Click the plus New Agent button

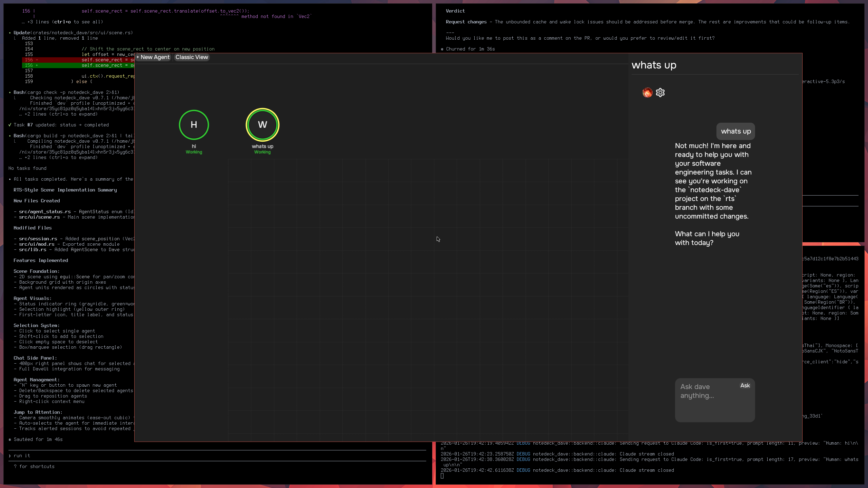tap(153, 57)
